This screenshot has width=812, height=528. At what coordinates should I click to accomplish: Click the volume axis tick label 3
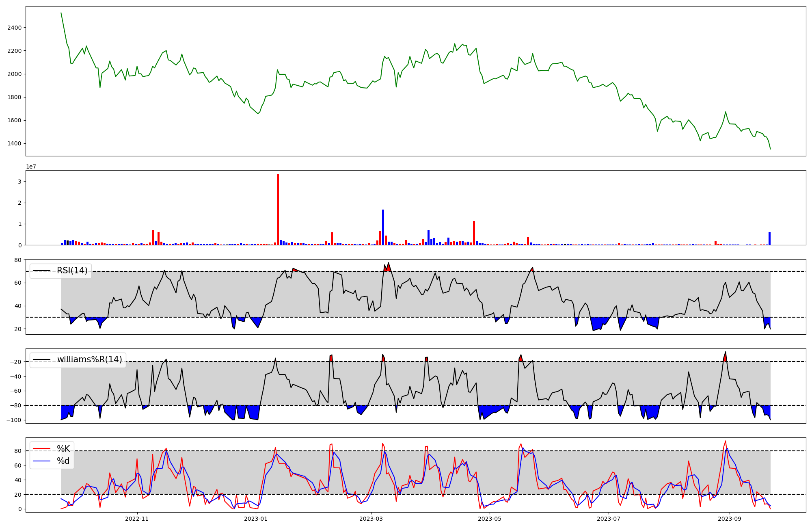[19, 182]
